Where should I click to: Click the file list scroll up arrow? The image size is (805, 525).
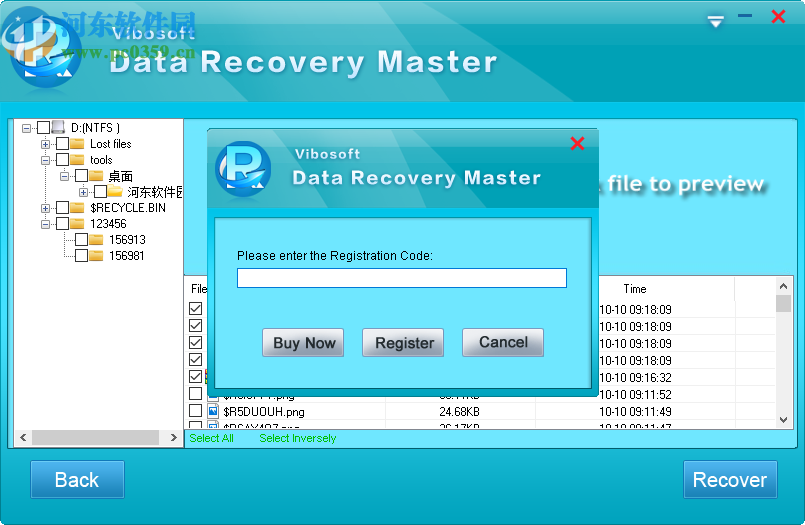point(783,286)
